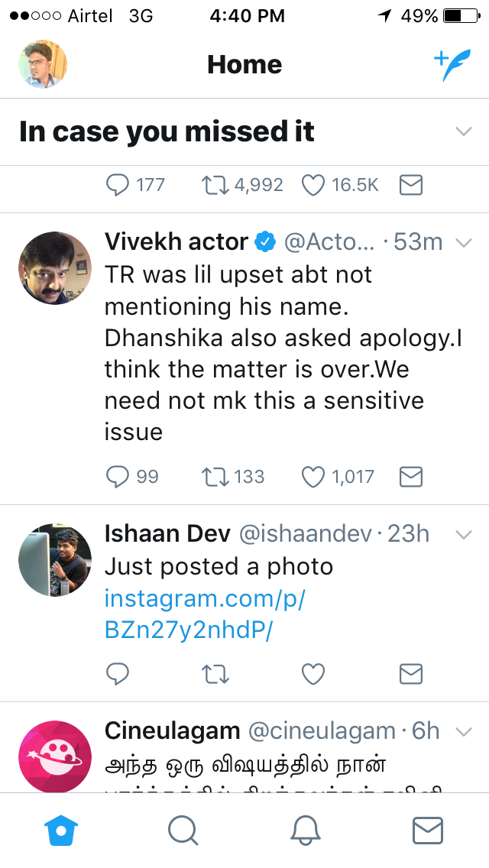This screenshot has height=868, width=489.
Task: Send Ishaan Dev's tweet by message
Action: pos(411,673)
